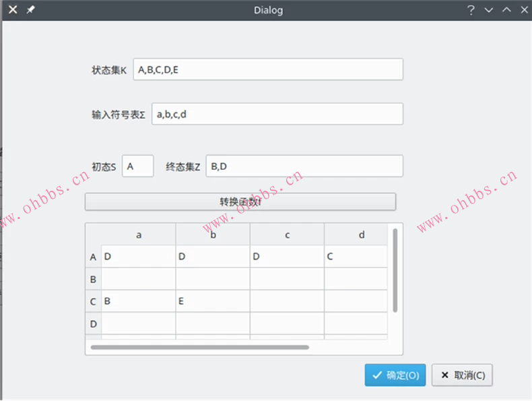
Task: Click cell in row A, column b
Action: click(213, 257)
